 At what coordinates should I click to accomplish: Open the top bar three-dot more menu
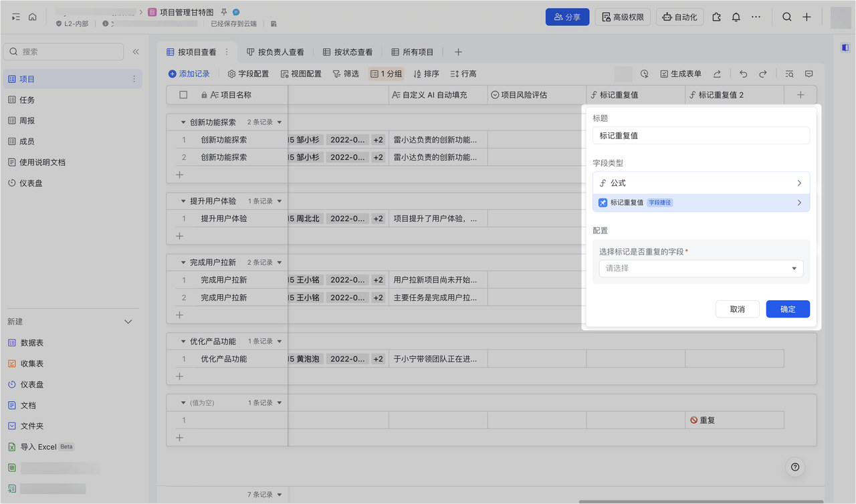pos(756,17)
